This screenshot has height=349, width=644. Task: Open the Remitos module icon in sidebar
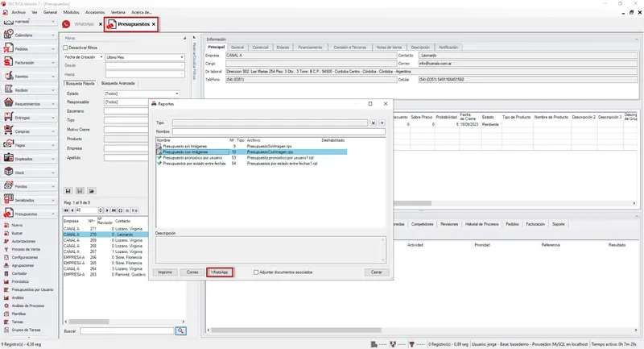8,76
